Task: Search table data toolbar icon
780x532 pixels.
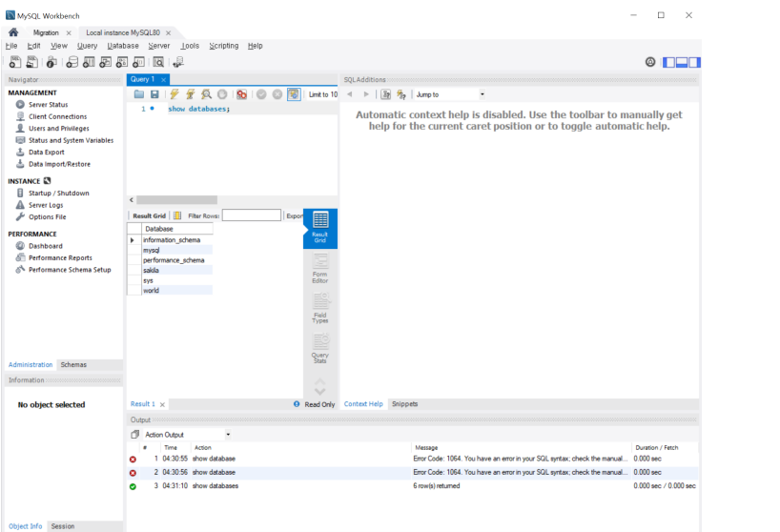Action: [158, 62]
